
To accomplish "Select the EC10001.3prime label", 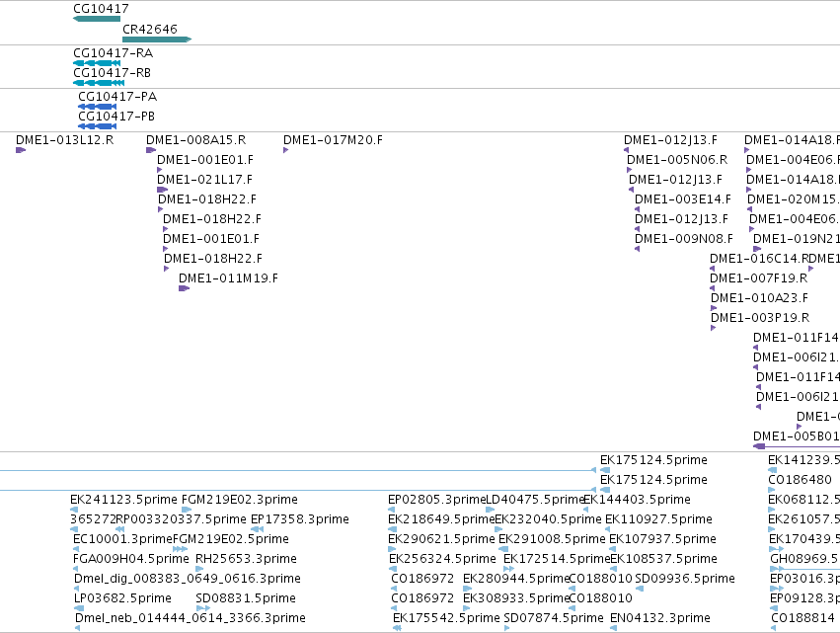I will [x=122, y=539].
